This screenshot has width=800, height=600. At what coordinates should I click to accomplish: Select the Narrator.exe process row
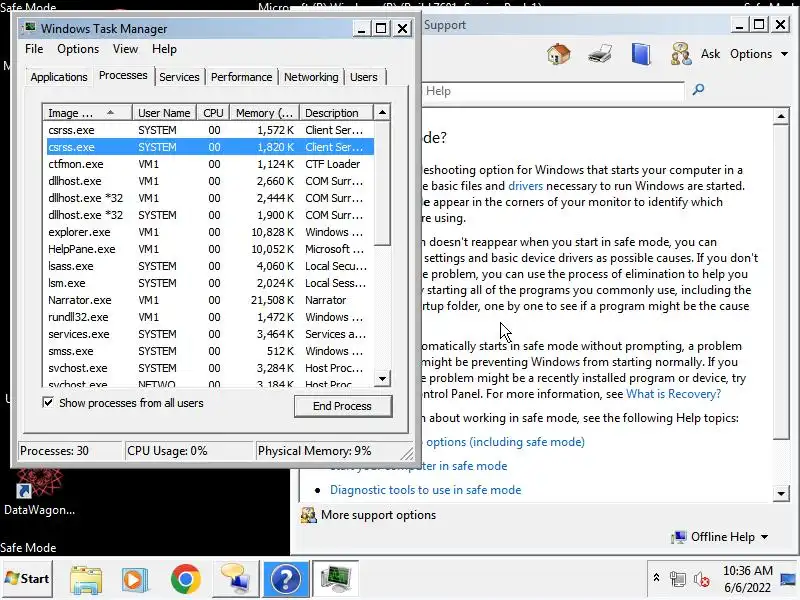209,300
